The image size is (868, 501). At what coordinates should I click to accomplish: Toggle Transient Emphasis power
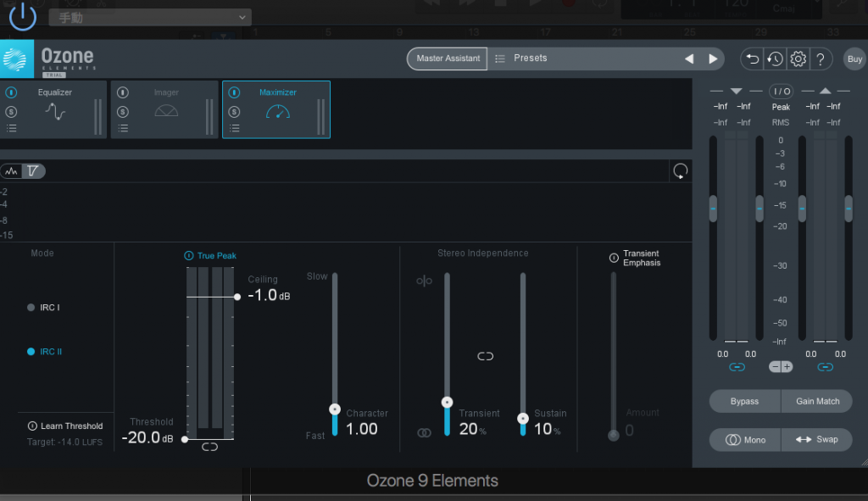coord(614,258)
